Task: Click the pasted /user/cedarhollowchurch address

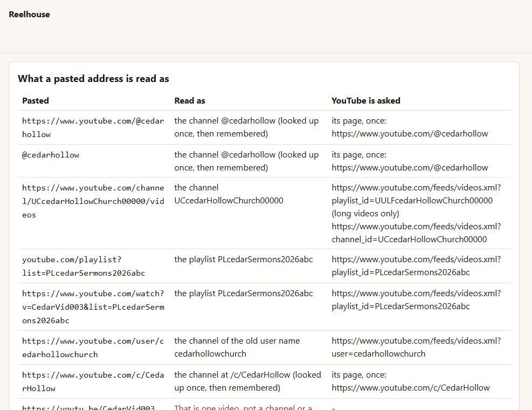Action: (x=93, y=347)
